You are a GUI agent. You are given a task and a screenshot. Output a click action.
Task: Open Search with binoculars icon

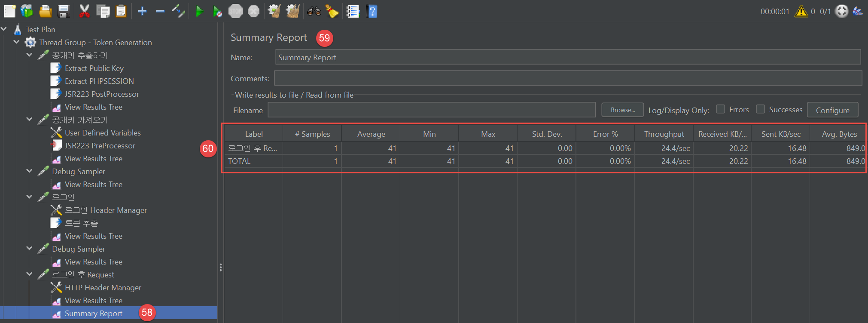pyautogui.click(x=314, y=11)
